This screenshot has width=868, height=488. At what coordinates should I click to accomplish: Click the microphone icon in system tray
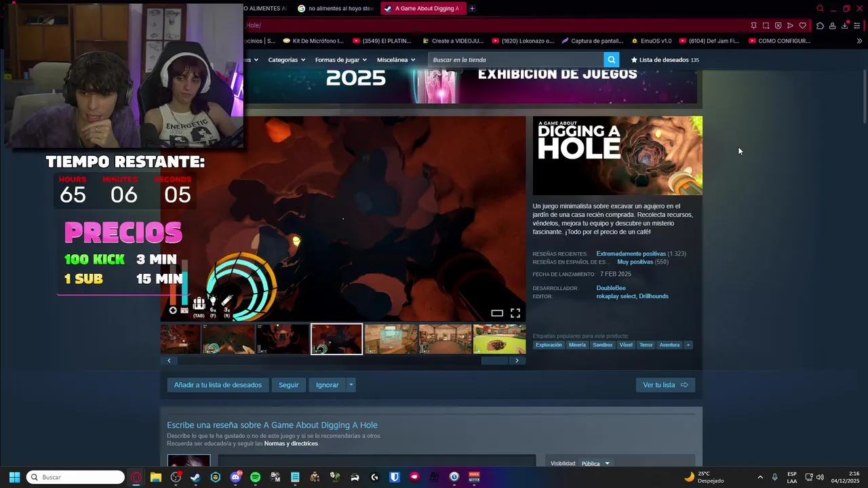click(x=774, y=477)
